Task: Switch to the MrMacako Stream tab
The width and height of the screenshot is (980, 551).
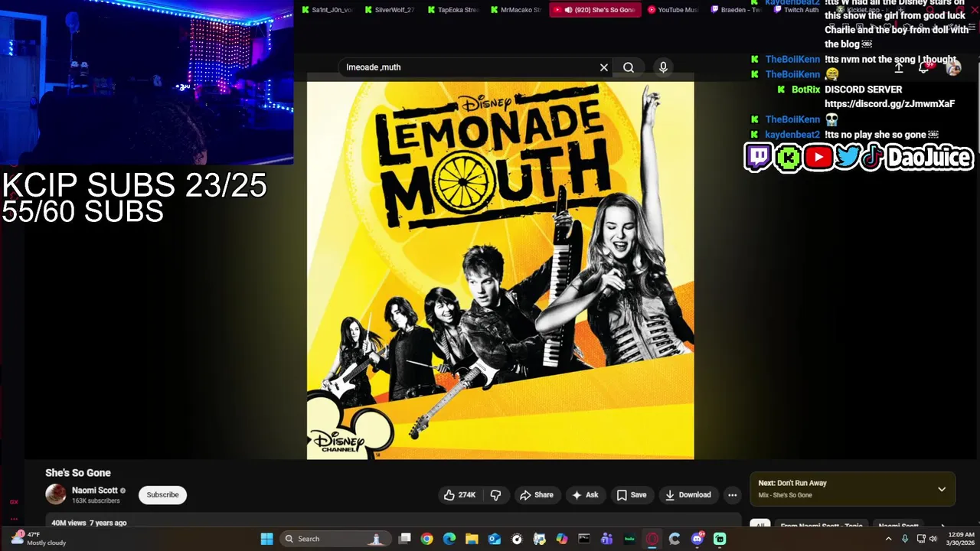Action: [x=515, y=10]
